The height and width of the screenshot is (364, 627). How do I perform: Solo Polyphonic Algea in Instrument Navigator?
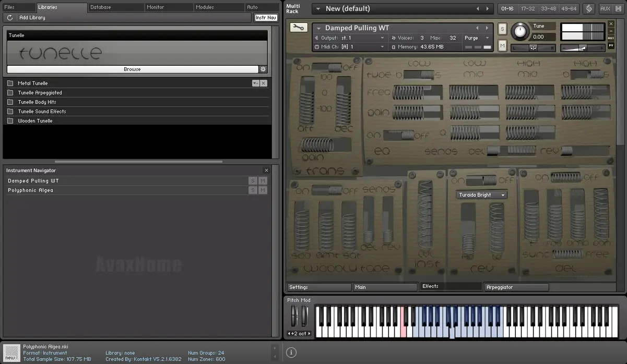pos(253,190)
